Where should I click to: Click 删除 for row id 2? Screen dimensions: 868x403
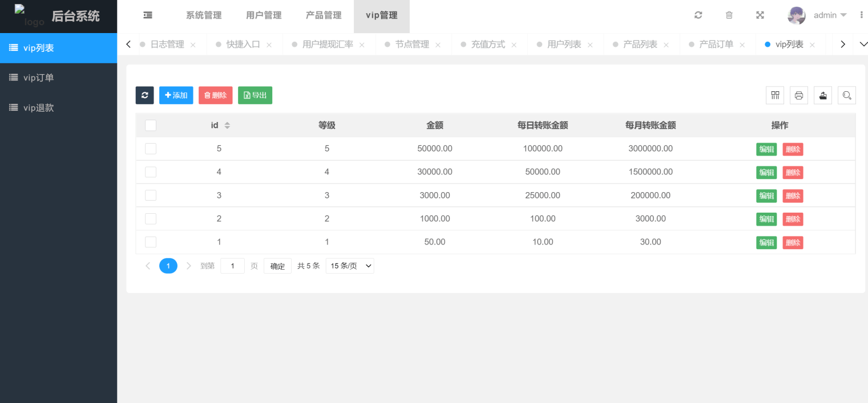[x=793, y=219]
